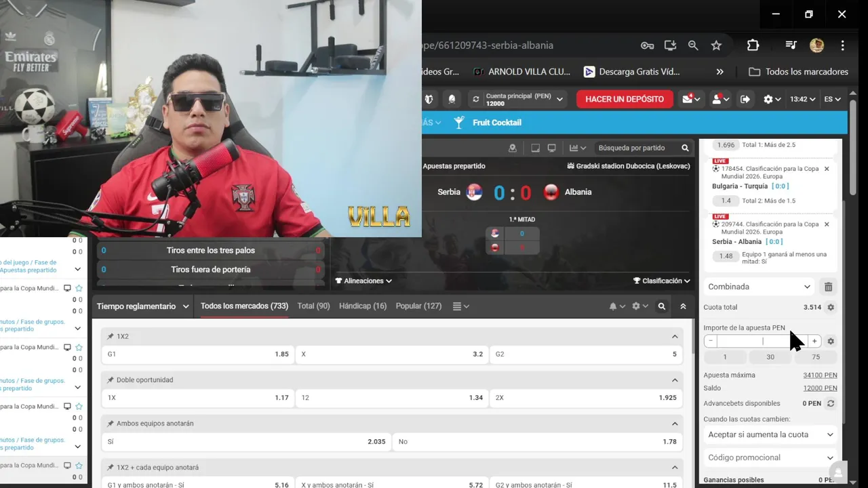868x488 pixels.
Task: Click the stake amount input field
Action: pos(762,342)
